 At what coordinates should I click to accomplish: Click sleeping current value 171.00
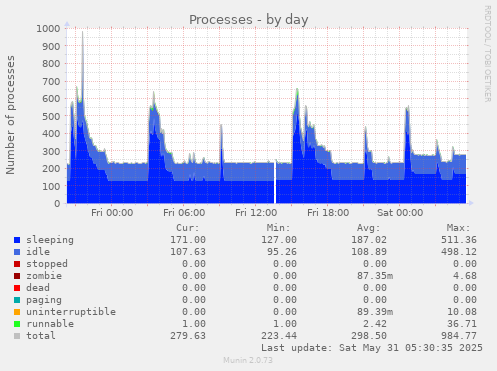(x=188, y=240)
